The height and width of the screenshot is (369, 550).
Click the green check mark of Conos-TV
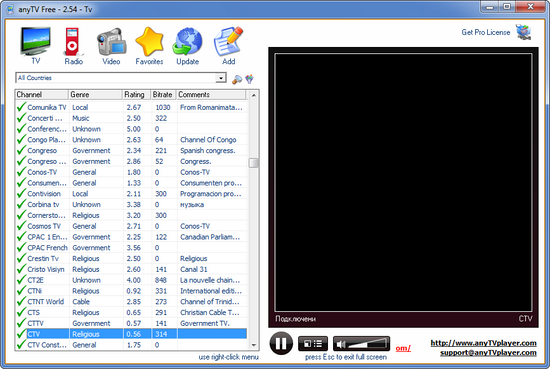click(x=22, y=172)
